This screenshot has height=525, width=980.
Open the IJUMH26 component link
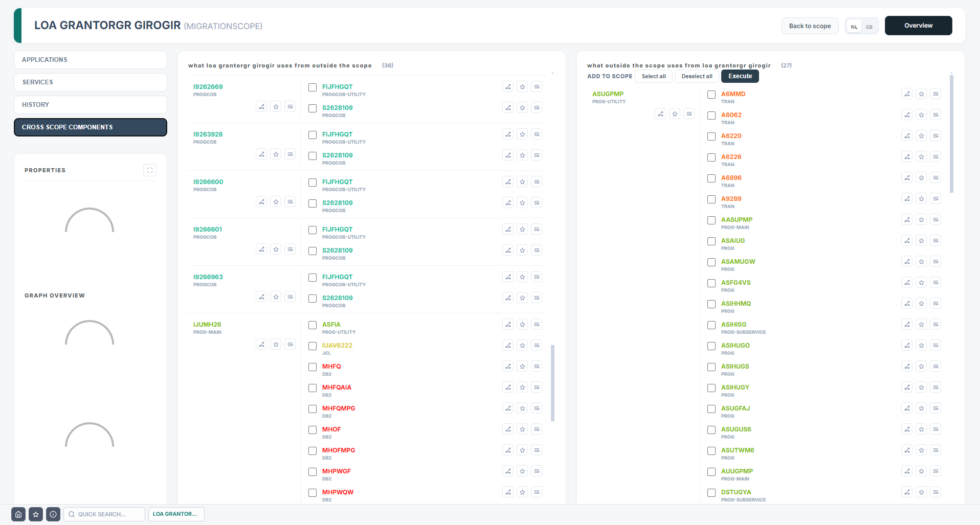pyautogui.click(x=207, y=325)
